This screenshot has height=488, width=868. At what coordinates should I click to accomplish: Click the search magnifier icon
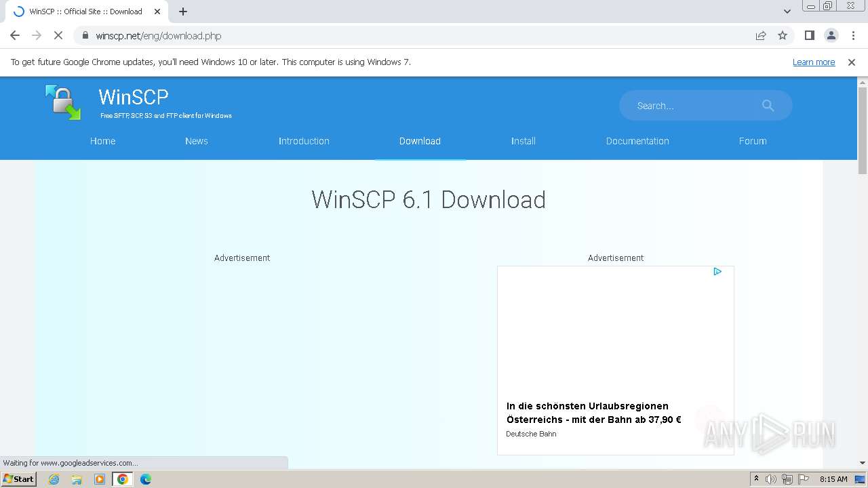click(x=768, y=106)
